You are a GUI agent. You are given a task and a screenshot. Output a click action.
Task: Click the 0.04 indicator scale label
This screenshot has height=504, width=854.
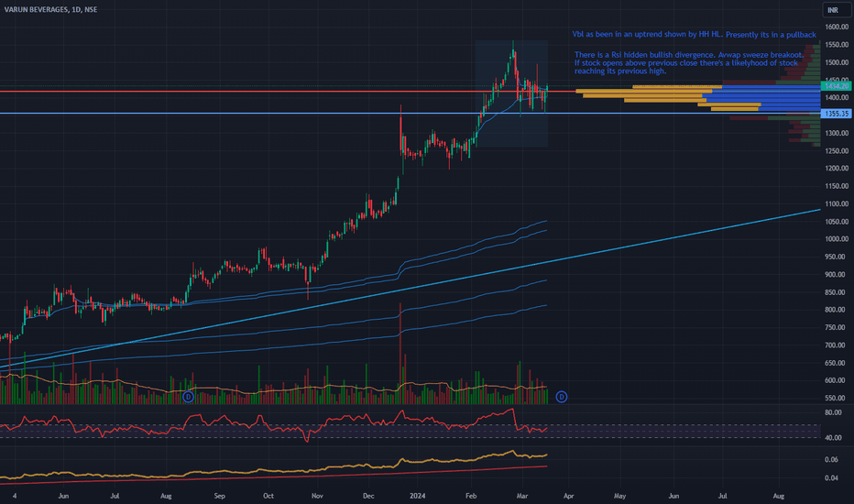[832, 478]
